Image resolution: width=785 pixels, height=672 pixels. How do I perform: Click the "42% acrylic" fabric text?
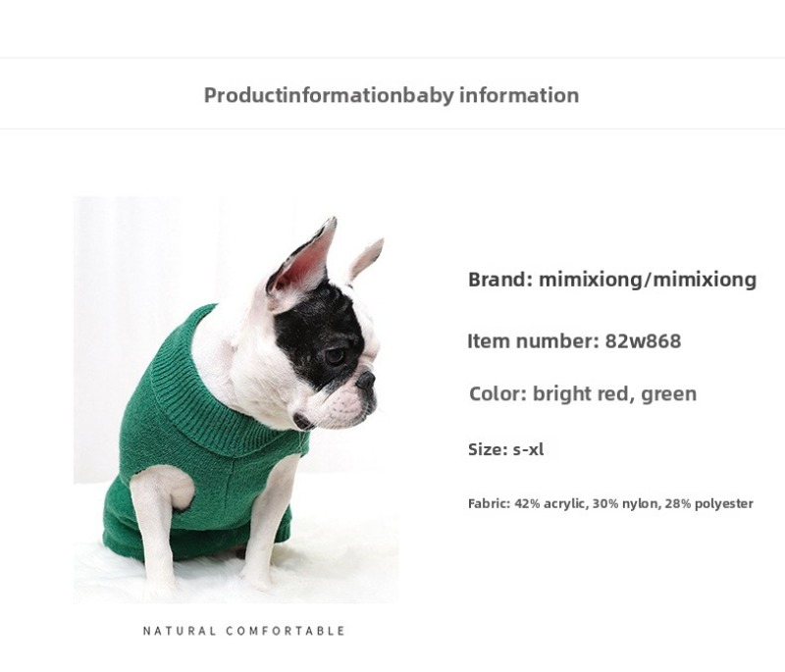[x=550, y=504]
